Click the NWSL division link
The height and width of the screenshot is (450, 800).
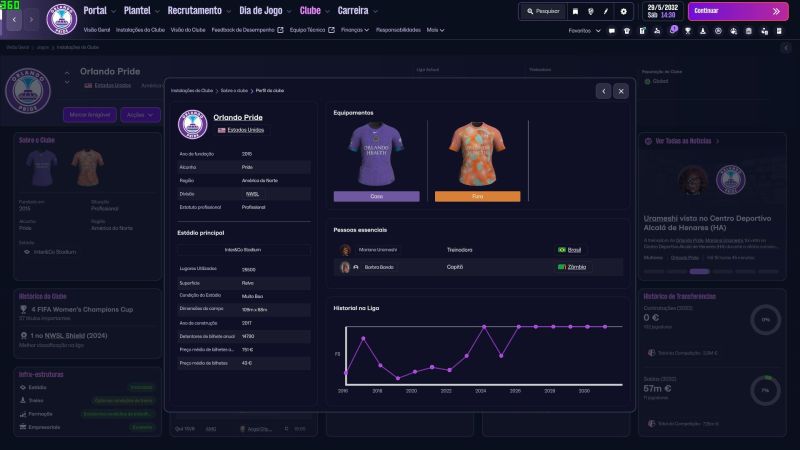252,194
